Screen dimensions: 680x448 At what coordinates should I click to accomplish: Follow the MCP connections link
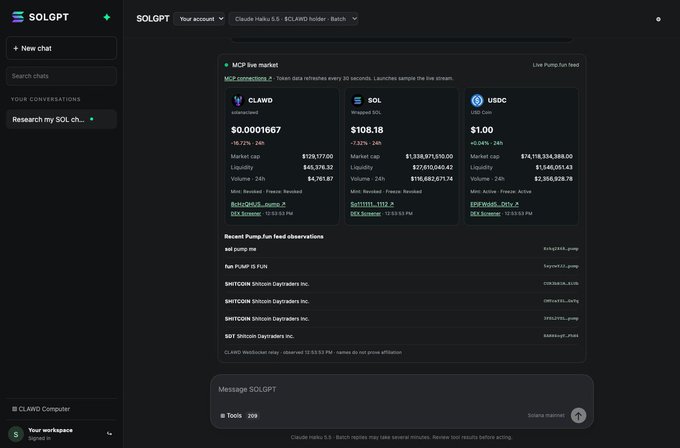[x=248, y=78]
